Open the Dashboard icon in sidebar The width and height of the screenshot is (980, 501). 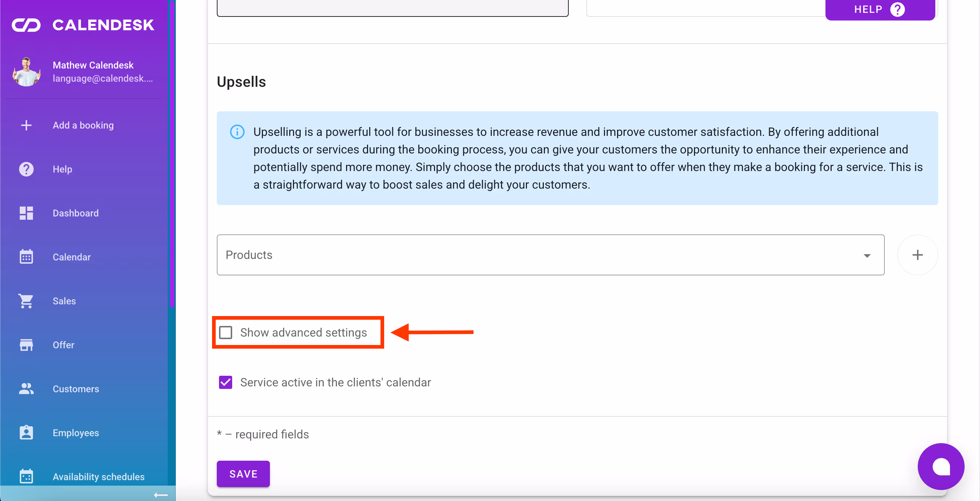click(x=26, y=213)
